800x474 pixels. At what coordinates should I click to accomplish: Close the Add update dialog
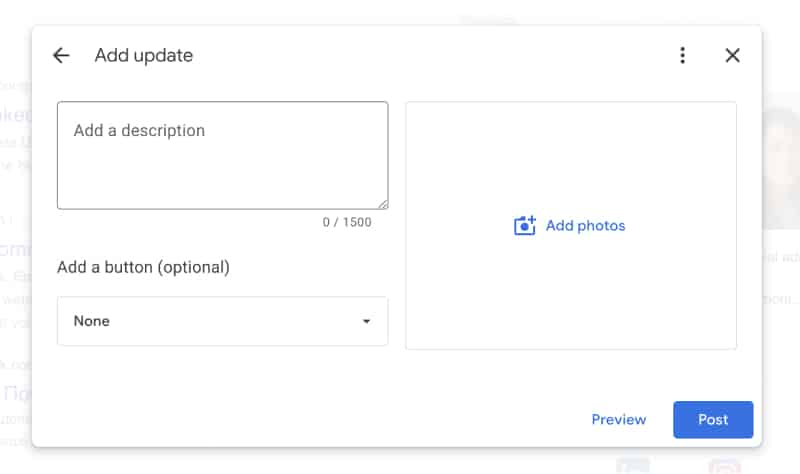point(733,55)
